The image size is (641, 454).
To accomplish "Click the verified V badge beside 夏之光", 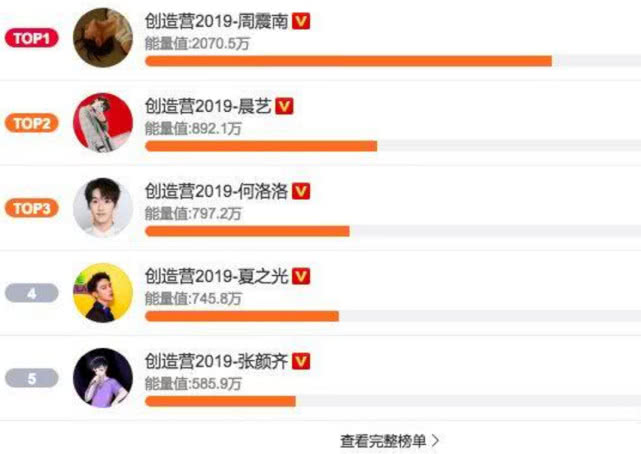I will click(x=301, y=276).
